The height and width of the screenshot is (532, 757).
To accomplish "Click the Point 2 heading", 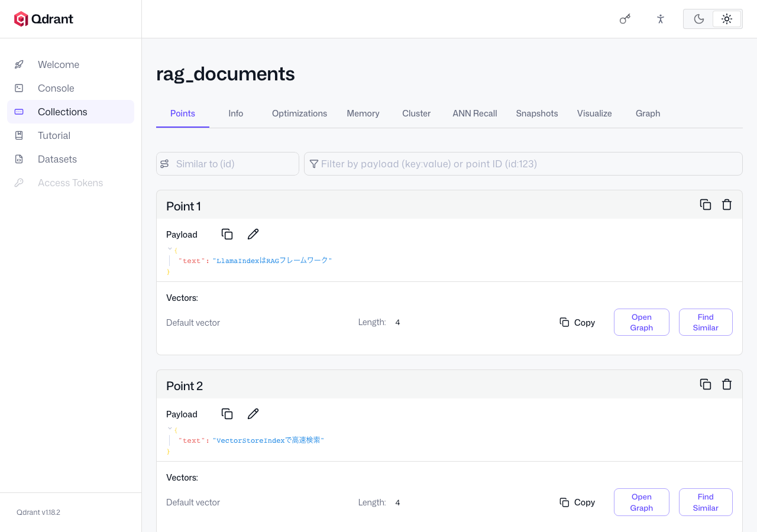I will coord(185,386).
